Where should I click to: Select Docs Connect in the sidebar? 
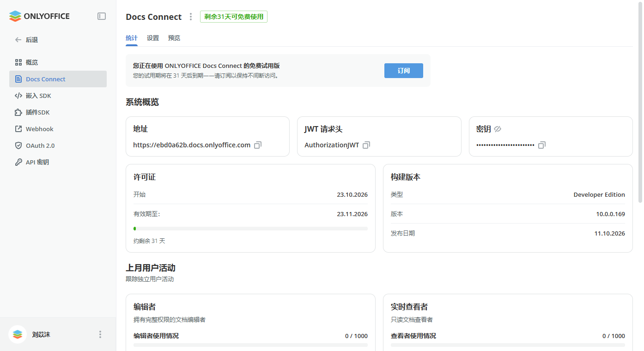pyautogui.click(x=58, y=79)
